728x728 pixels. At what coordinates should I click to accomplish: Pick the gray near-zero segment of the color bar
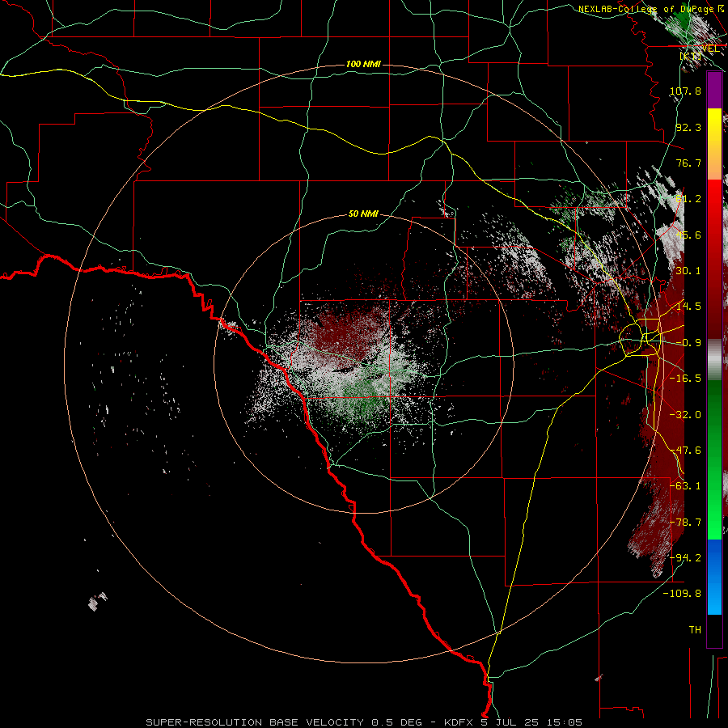coord(714,360)
